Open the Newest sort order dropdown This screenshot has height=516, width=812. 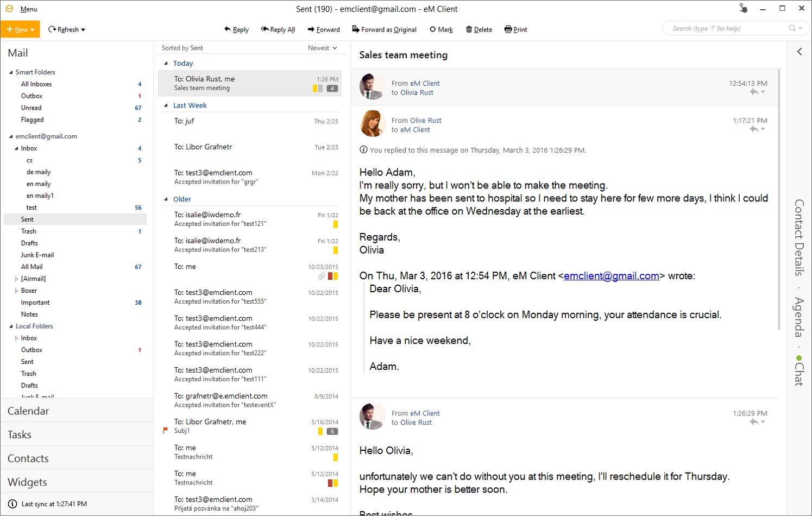[x=322, y=48]
